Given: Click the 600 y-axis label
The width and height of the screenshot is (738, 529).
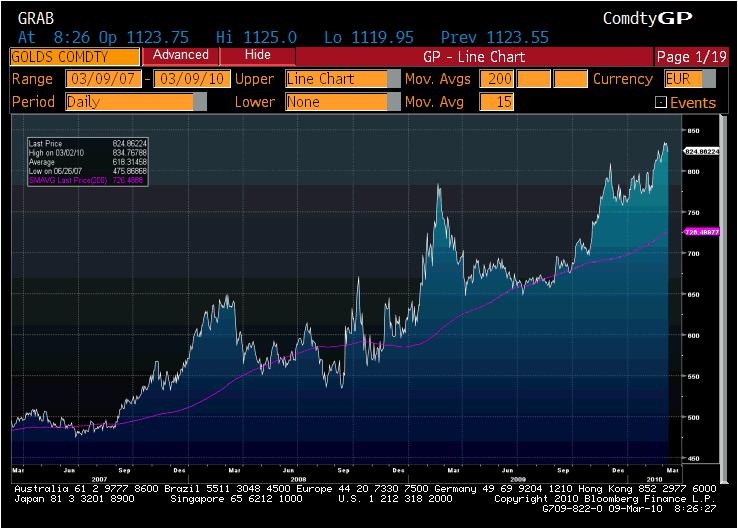Looking at the screenshot, I should [693, 336].
